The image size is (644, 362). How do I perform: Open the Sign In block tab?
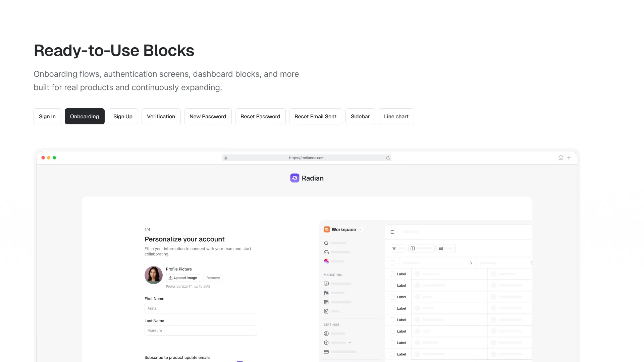[x=47, y=116]
